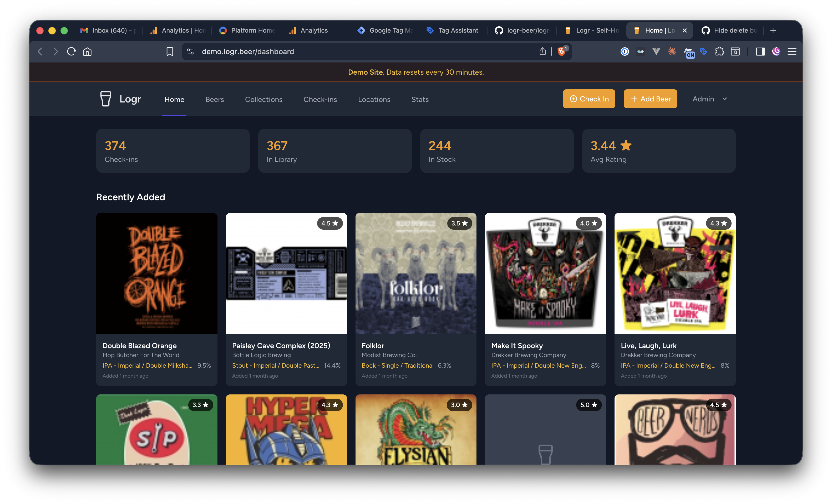Click the page search extension icon
Image resolution: width=832 pixels, height=504 pixels.
[735, 51]
